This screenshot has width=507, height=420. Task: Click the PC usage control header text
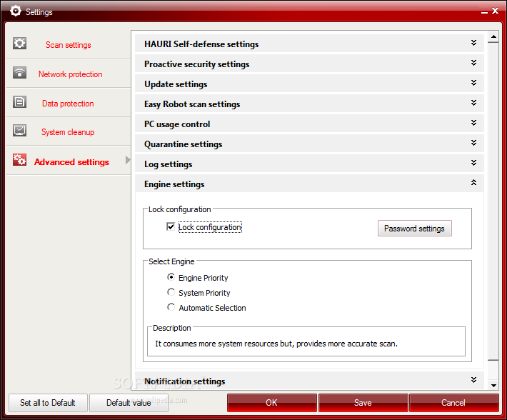click(x=177, y=124)
